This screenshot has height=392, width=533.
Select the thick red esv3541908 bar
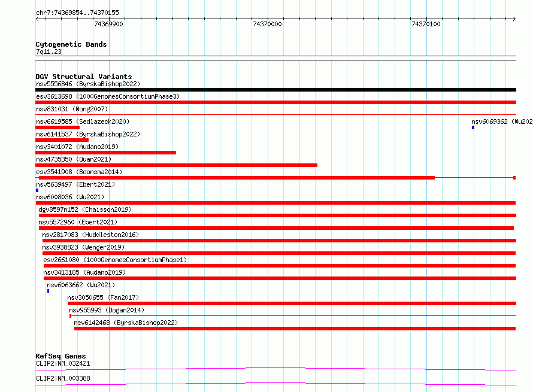[237, 178]
